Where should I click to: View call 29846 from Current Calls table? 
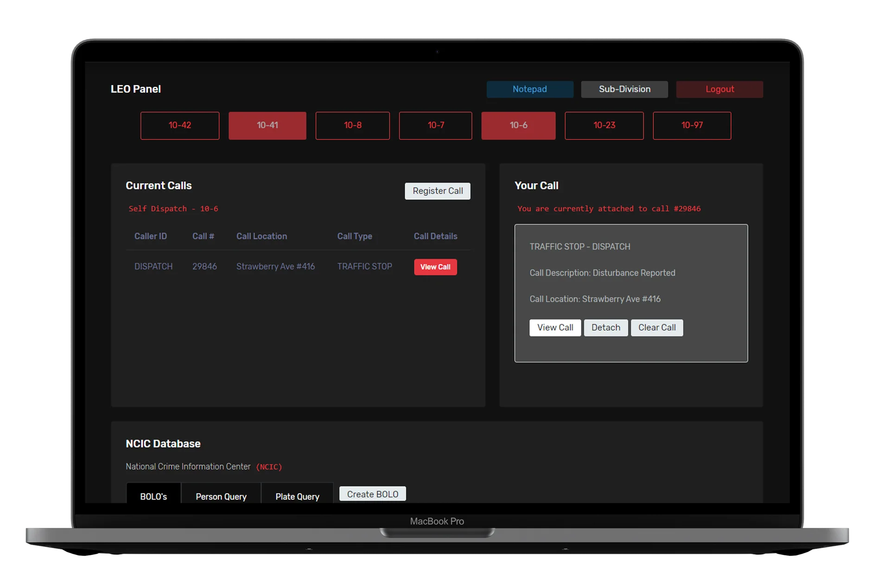pos(435,267)
